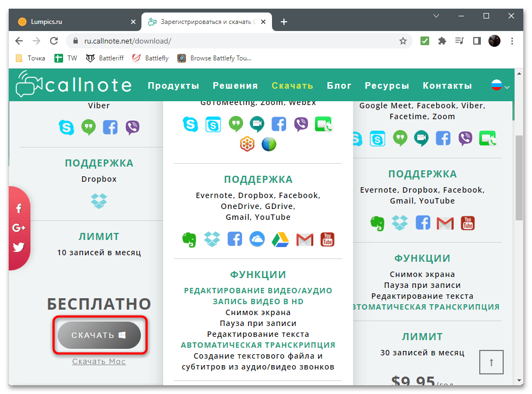The width and height of the screenshot is (532, 394).
Task: Click the 30 записей в месяц text
Action: click(x=422, y=353)
